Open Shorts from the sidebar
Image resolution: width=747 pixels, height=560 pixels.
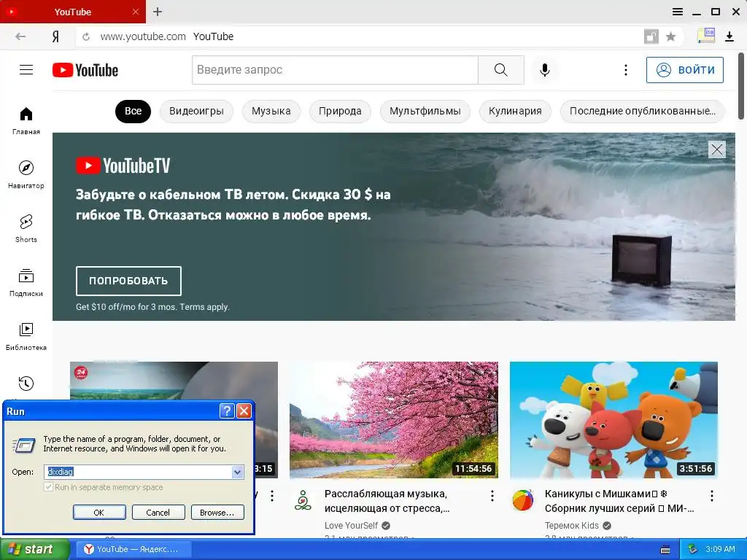26,228
